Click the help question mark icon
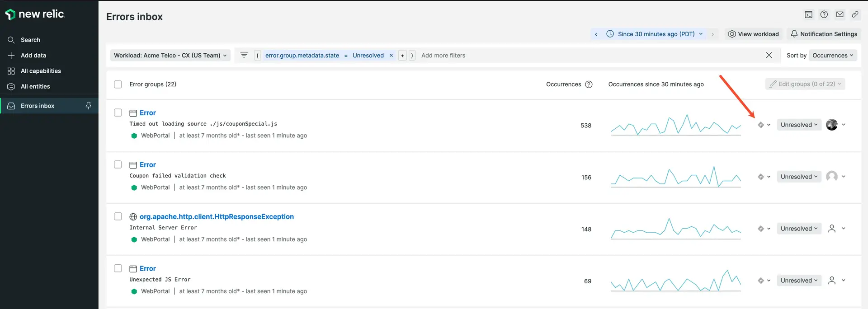Image resolution: width=868 pixels, height=309 pixels. [824, 14]
